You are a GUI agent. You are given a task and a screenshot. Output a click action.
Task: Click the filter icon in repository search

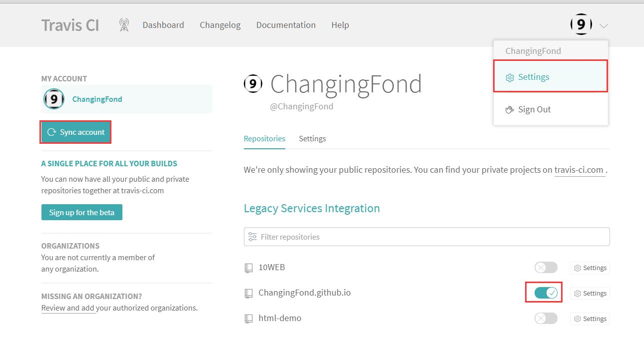(253, 237)
